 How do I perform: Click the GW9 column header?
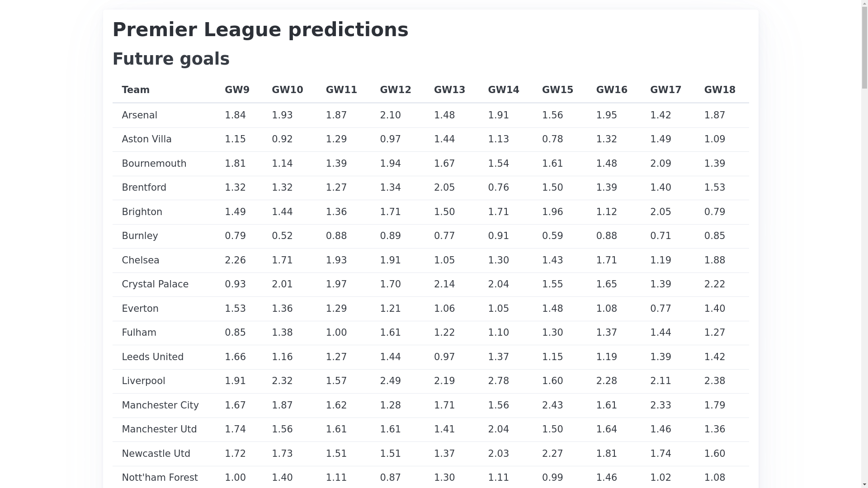point(237,90)
